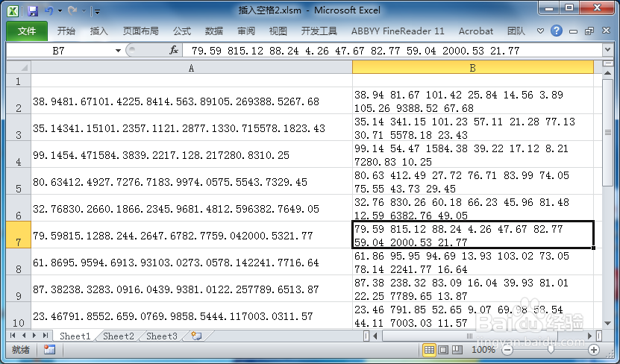Open the Acrobat ribbon tab

(476, 31)
